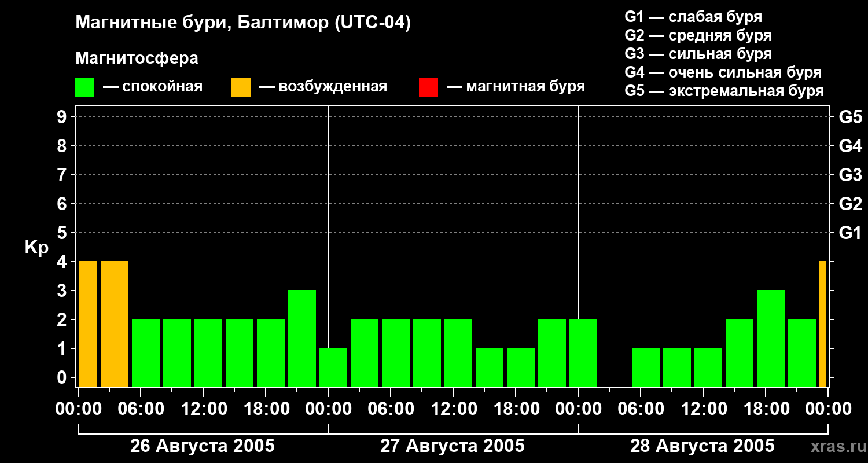Image resolution: width=868 pixels, height=463 pixels.
Task: Click the red 'магнитная буря' legend swatch
Action: [428, 87]
